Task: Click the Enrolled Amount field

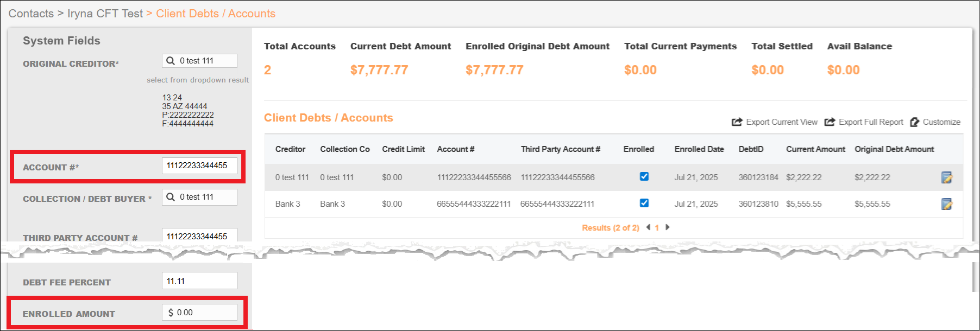Action: (x=199, y=313)
